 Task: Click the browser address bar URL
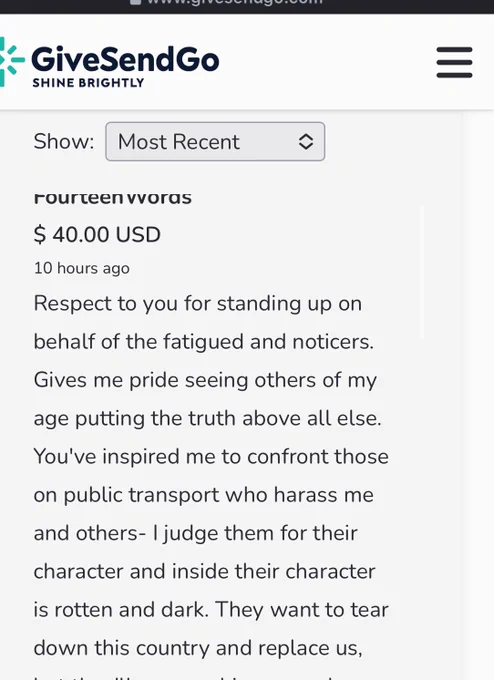coord(235,2)
